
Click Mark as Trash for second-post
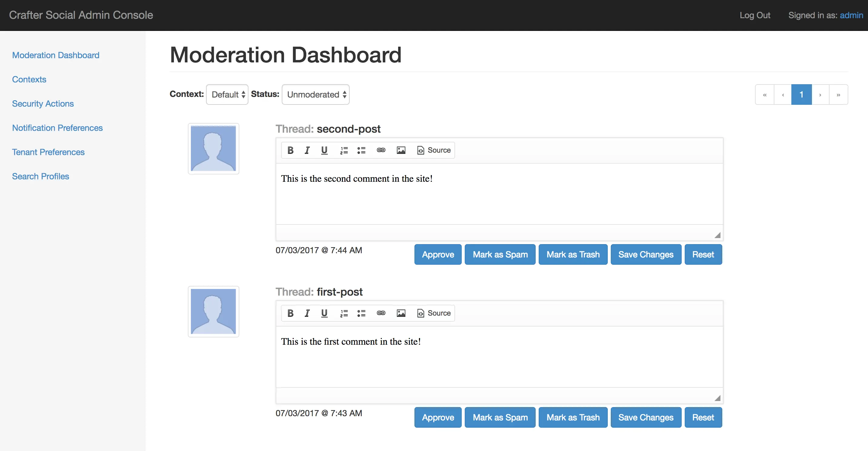(573, 254)
